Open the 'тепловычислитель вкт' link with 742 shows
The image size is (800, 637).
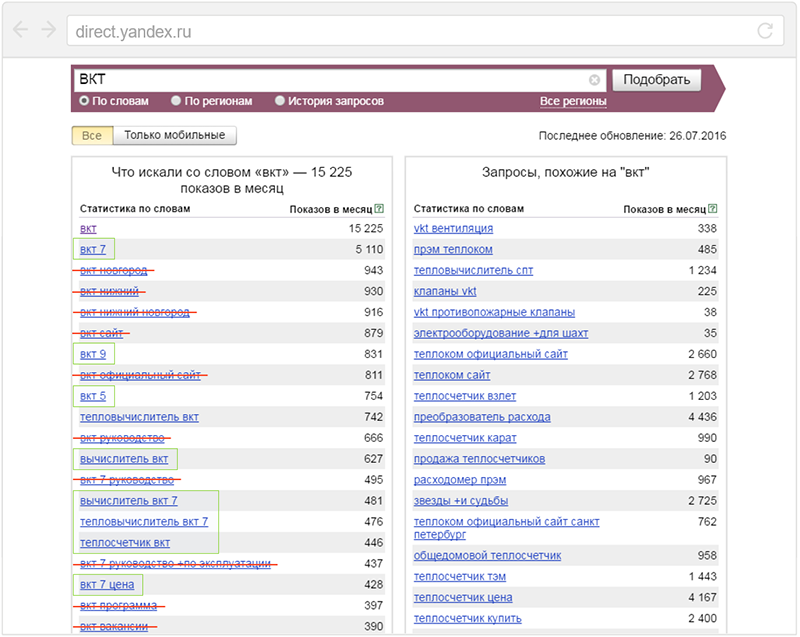(x=139, y=417)
